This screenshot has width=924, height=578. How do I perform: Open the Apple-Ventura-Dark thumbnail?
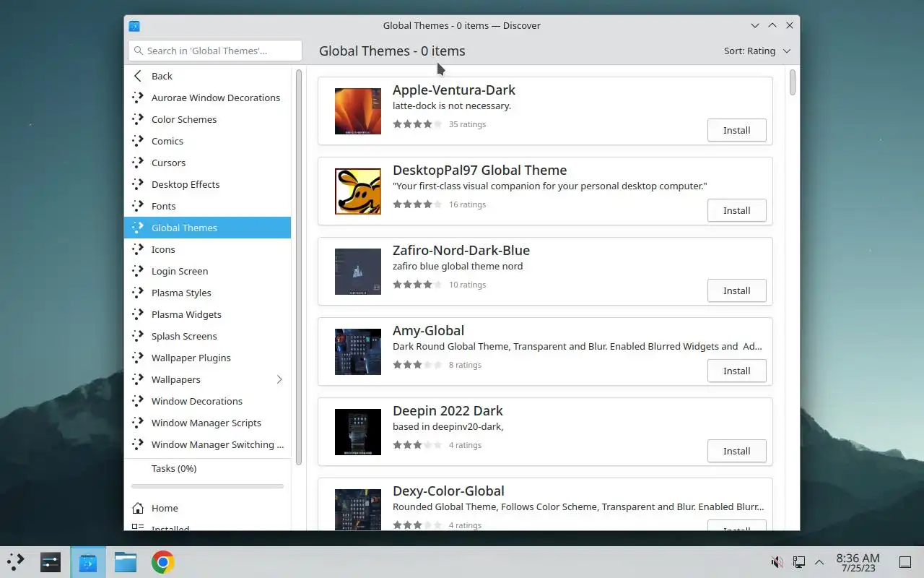point(358,111)
